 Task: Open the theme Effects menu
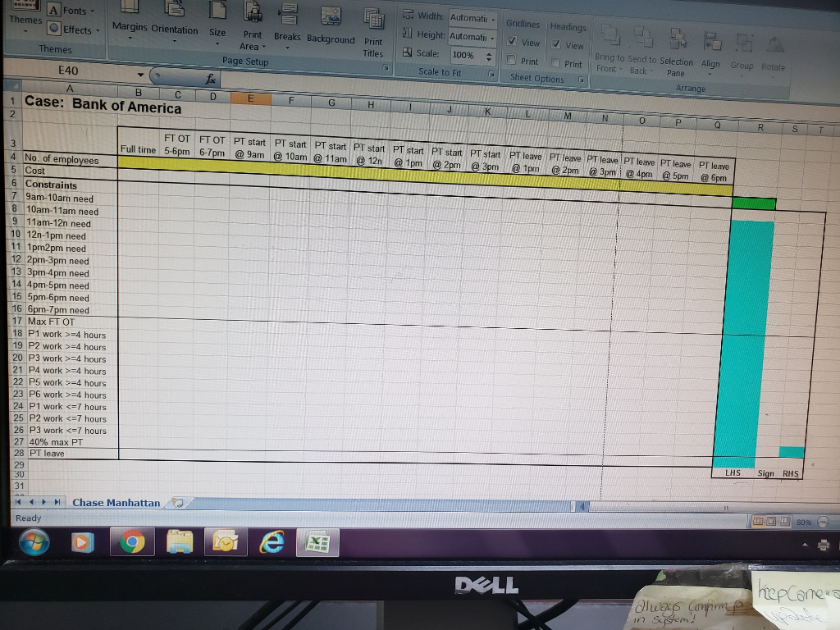pos(75,30)
